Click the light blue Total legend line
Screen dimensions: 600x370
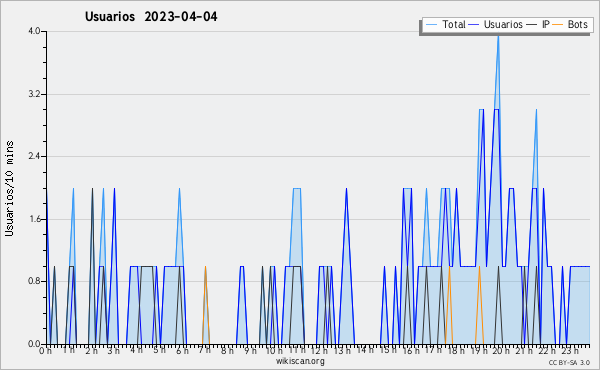pyautogui.click(x=431, y=25)
